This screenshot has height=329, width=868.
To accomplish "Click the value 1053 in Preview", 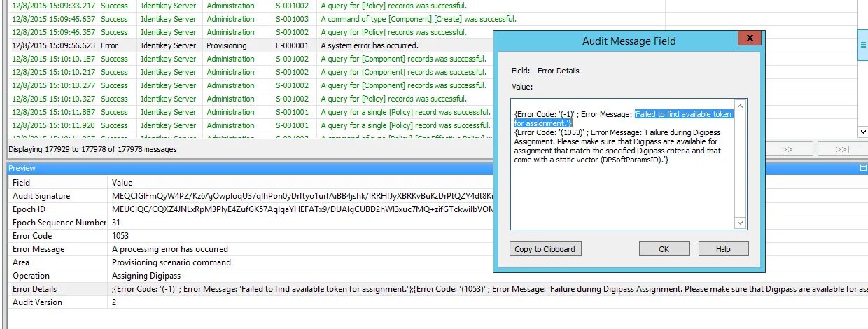I will click(121, 236).
